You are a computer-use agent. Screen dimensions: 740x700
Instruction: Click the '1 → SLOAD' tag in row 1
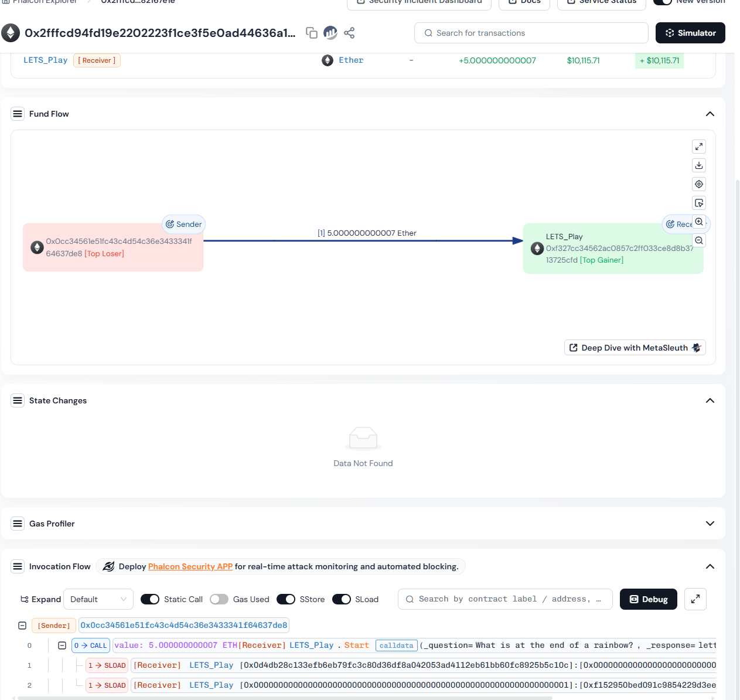107,665
